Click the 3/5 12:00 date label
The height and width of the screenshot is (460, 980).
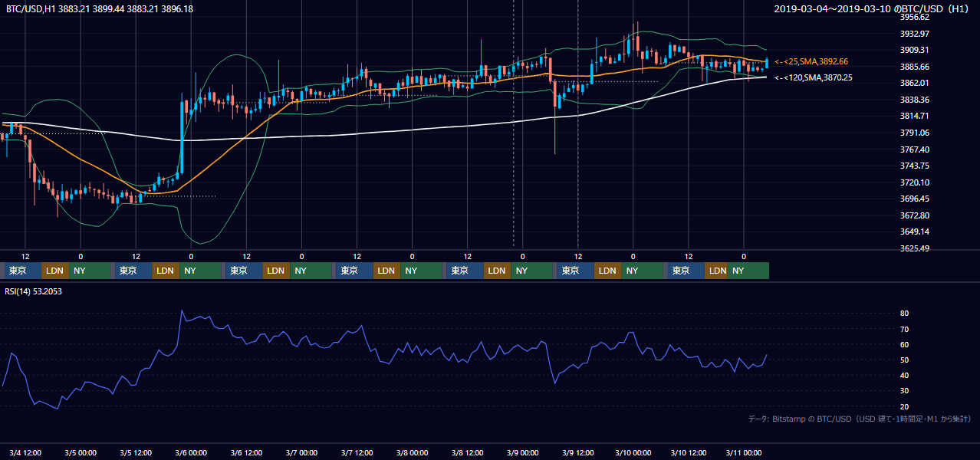[x=136, y=452]
